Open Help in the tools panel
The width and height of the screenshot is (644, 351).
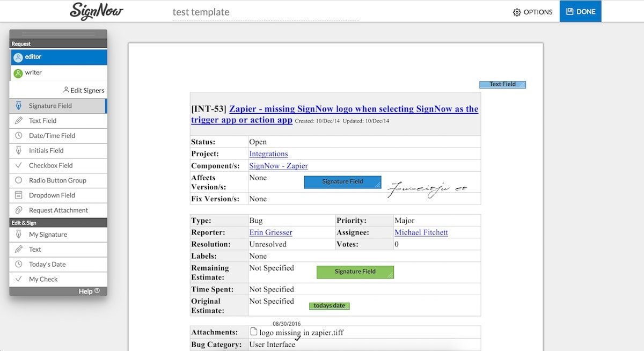click(89, 291)
